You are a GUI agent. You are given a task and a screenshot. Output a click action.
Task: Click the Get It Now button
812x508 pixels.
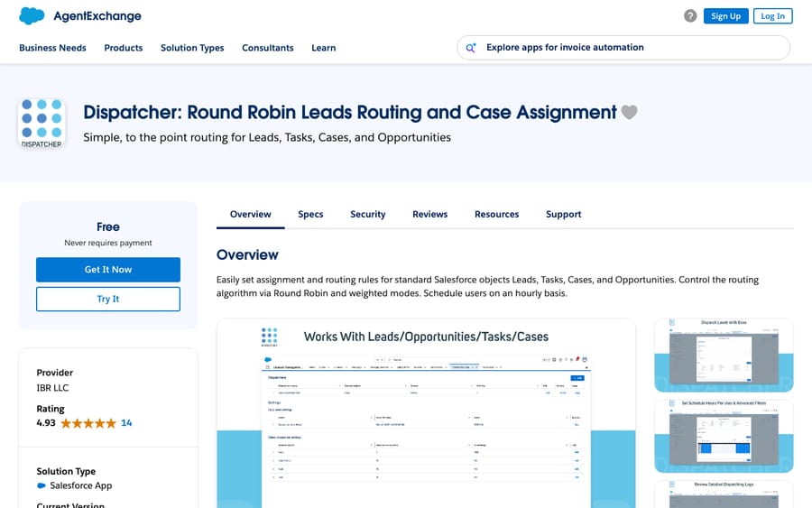(x=108, y=270)
